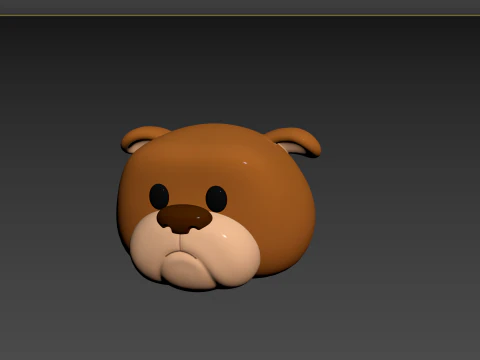Select the bear's chin below the mouth
The width and height of the screenshot is (480, 360).
pos(188,271)
